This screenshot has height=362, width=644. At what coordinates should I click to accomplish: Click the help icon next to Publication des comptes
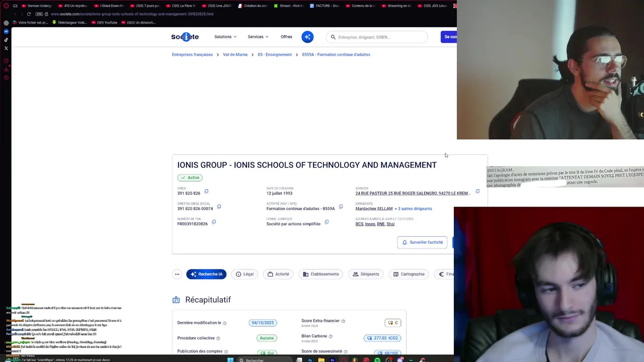[226, 351]
